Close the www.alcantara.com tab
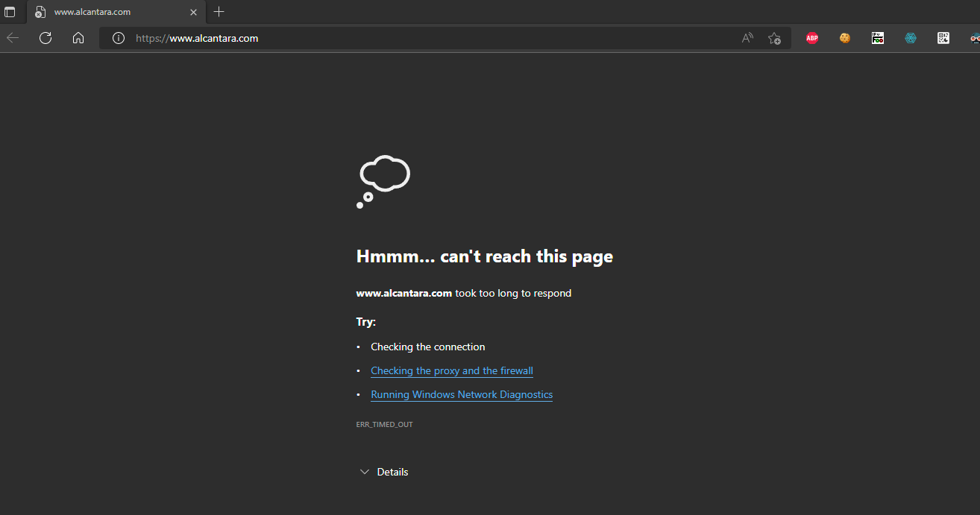Image resolution: width=980 pixels, height=515 pixels. coord(194,12)
